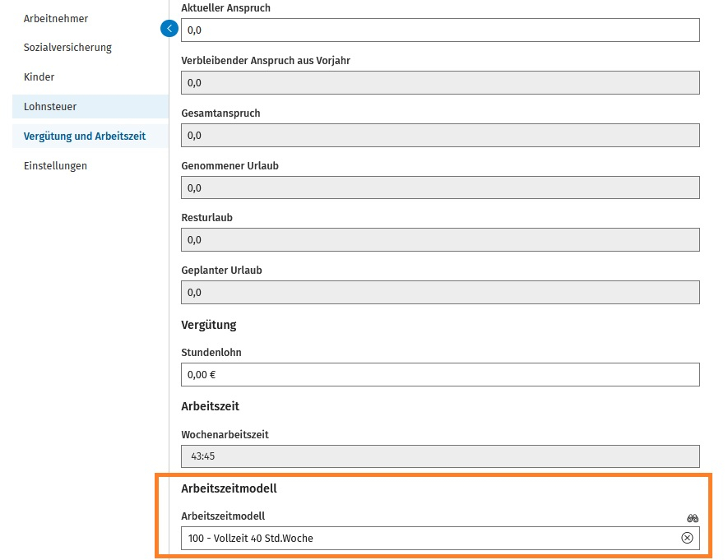Image resolution: width=728 pixels, height=560 pixels.
Task: Click the Gesamtanspruch label
Action: [x=220, y=113]
